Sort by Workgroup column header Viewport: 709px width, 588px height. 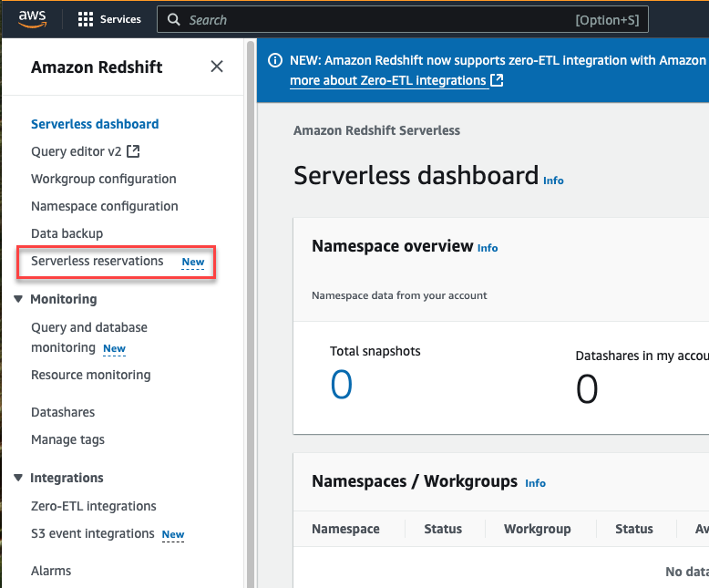click(x=537, y=529)
